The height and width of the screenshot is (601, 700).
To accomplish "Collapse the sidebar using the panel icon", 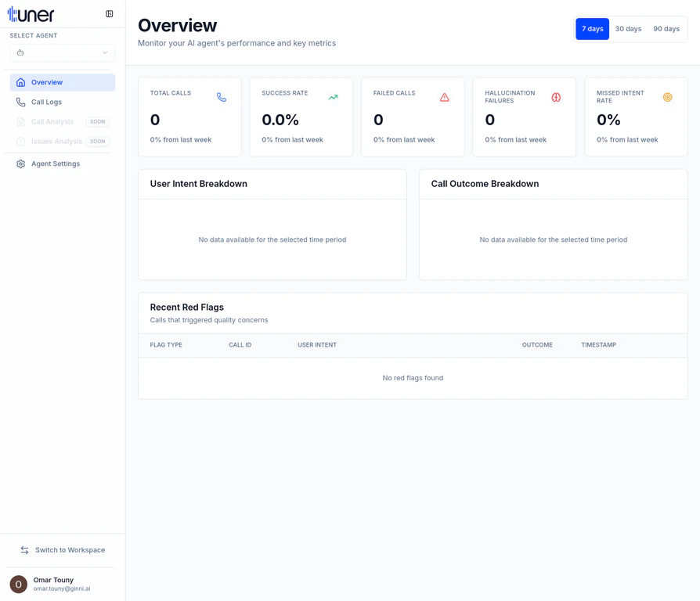I will pos(109,13).
